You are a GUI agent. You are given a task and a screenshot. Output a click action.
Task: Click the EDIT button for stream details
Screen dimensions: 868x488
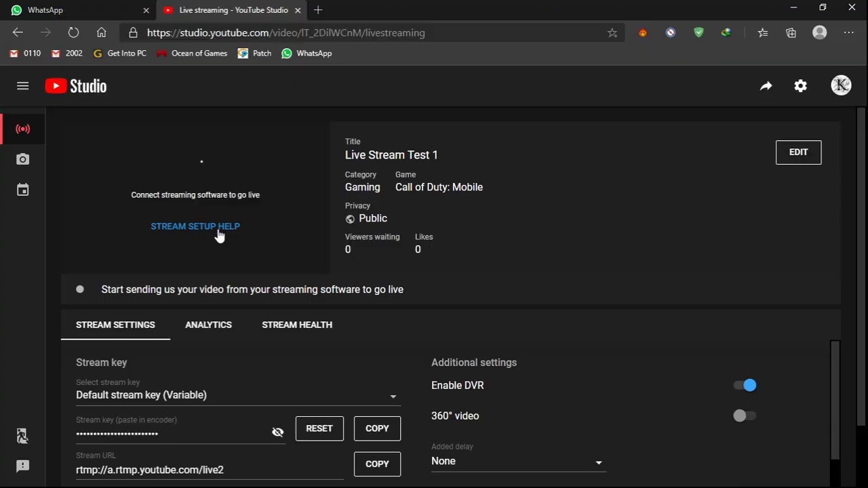click(x=798, y=152)
